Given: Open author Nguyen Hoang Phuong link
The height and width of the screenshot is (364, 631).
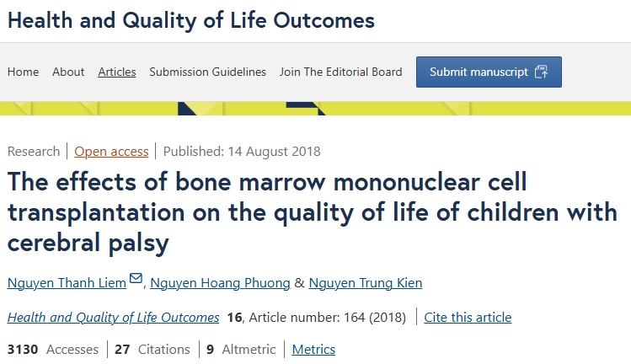Looking at the screenshot, I should pyautogui.click(x=221, y=282).
